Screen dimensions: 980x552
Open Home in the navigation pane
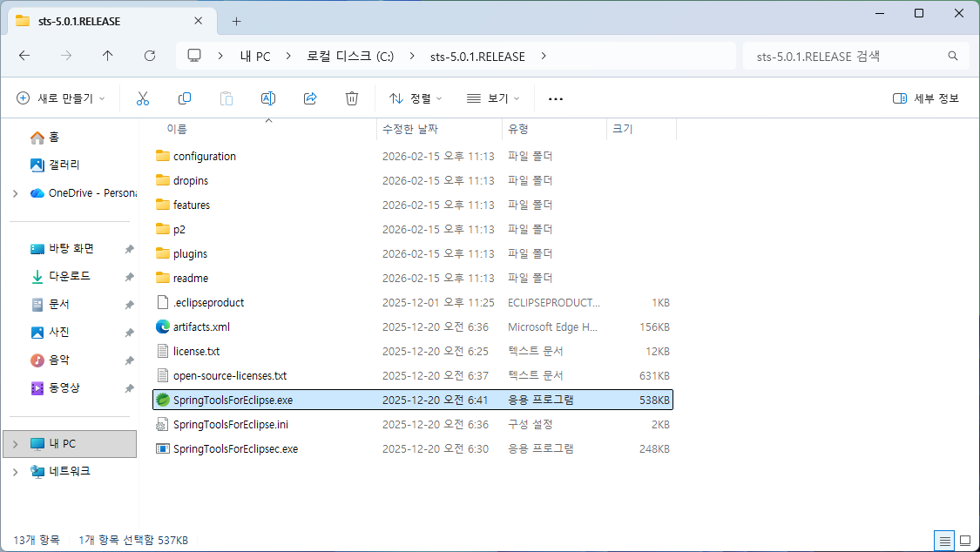44,137
